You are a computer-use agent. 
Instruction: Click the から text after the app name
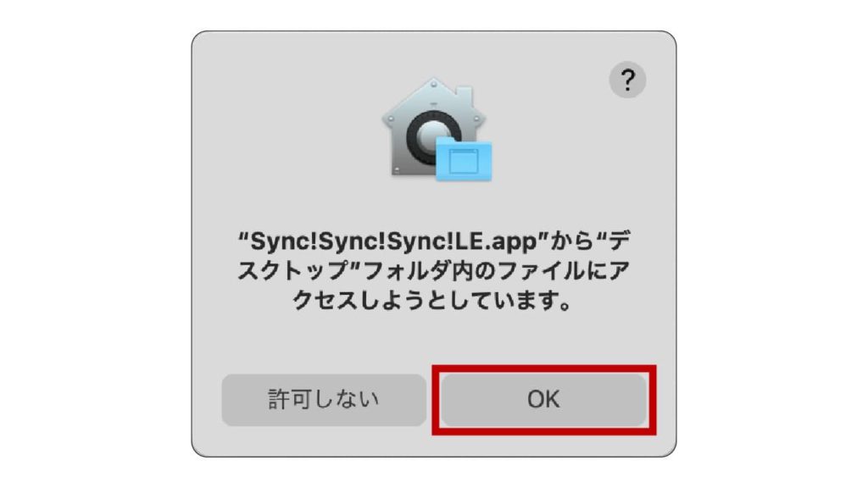[x=571, y=241]
